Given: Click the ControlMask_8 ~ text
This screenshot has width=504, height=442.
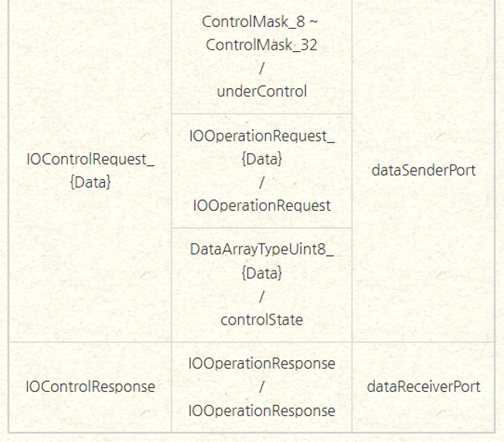Looking at the screenshot, I should (x=261, y=22).
